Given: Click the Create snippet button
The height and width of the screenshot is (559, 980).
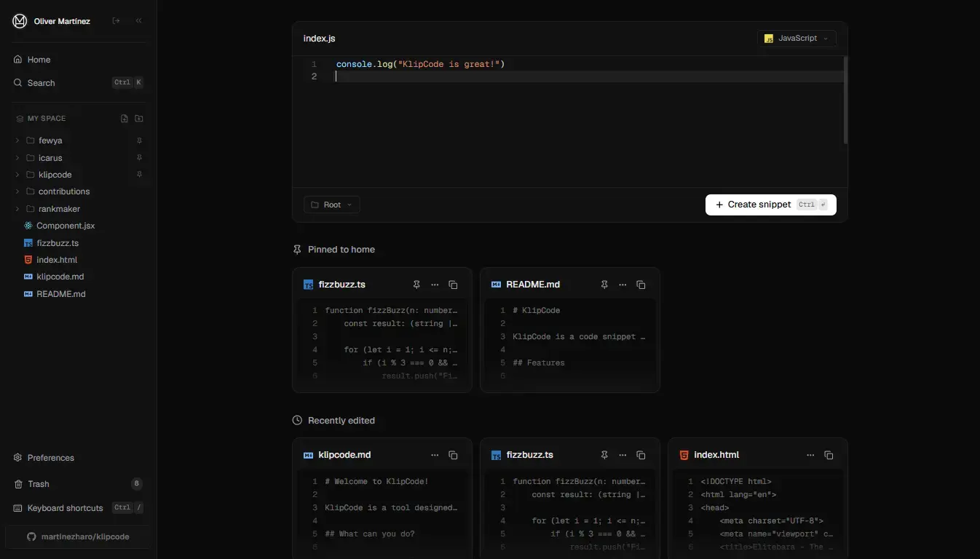Looking at the screenshot, I should 771,205.
